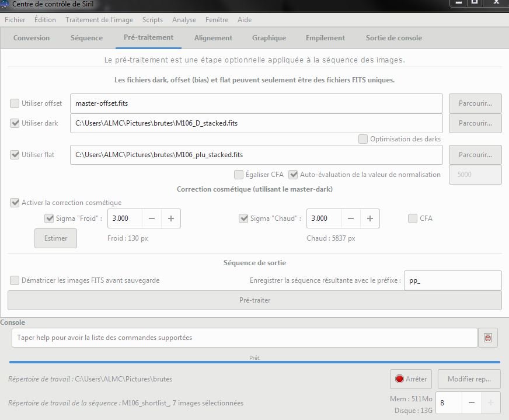Increase Sigma Chaud value with plus
The image size is (509, 420).
[369, 218]
